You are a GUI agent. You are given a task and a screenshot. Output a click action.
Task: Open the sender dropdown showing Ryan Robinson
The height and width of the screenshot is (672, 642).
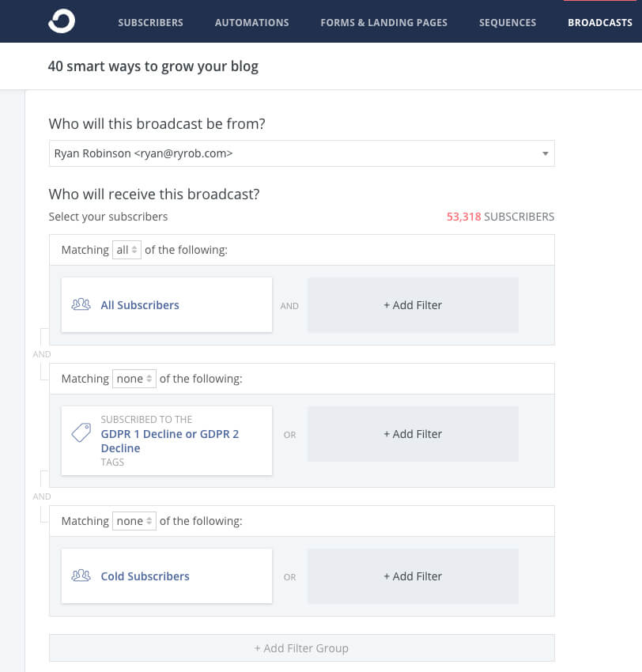click(x=300, y=153)
